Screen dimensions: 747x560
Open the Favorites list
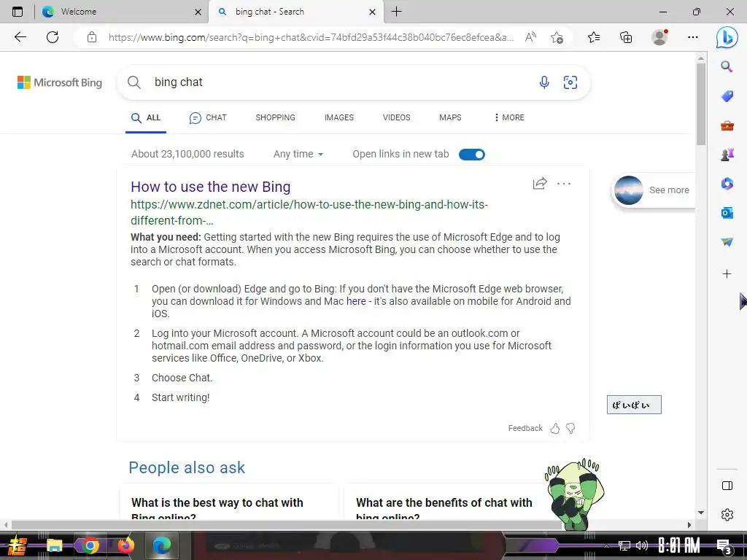point(594,37)
